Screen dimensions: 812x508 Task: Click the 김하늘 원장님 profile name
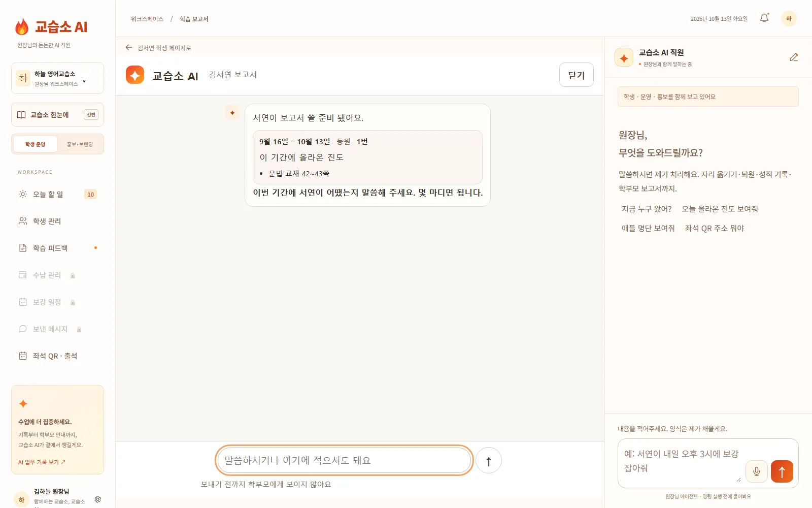pyautogui.click(x=52, y=491)
